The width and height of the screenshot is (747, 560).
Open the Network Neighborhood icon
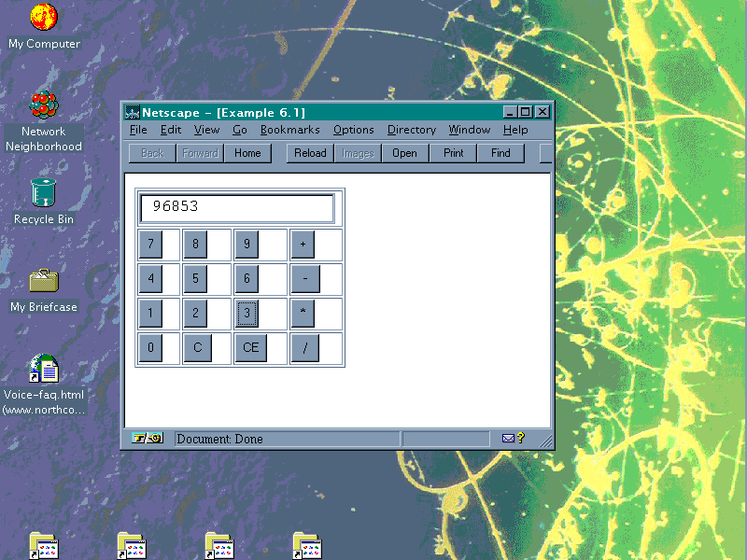pos(44,105)
